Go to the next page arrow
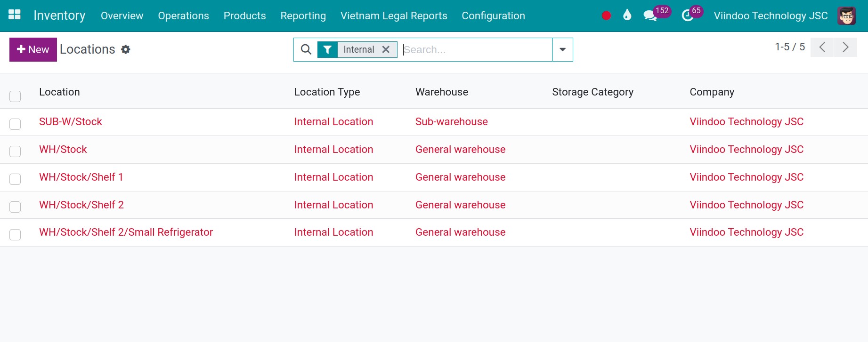868x342 pixels. point(845,47)
